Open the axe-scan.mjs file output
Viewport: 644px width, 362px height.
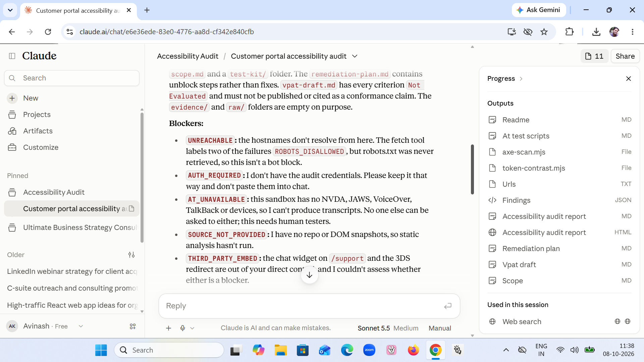point(559,152)
